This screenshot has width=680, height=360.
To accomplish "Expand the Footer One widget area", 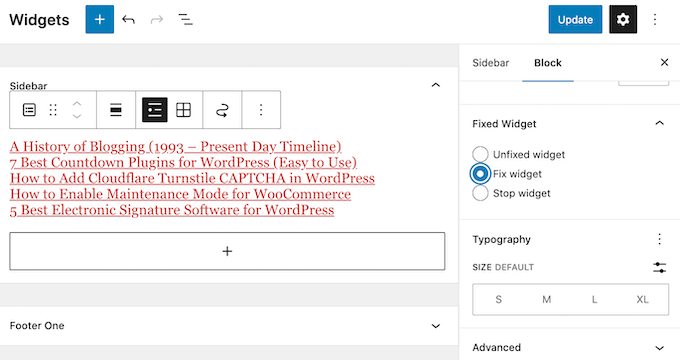I will (x=436, y=326).
